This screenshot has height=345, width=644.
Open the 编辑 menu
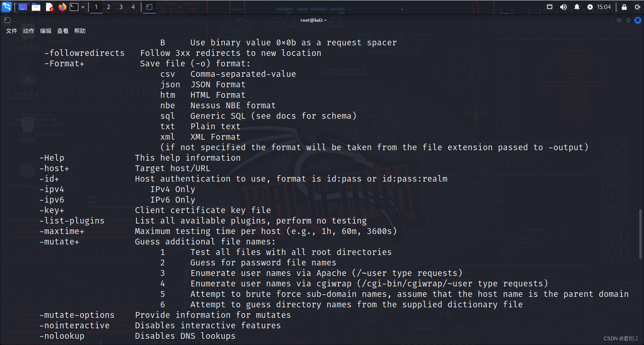(46, 31)
